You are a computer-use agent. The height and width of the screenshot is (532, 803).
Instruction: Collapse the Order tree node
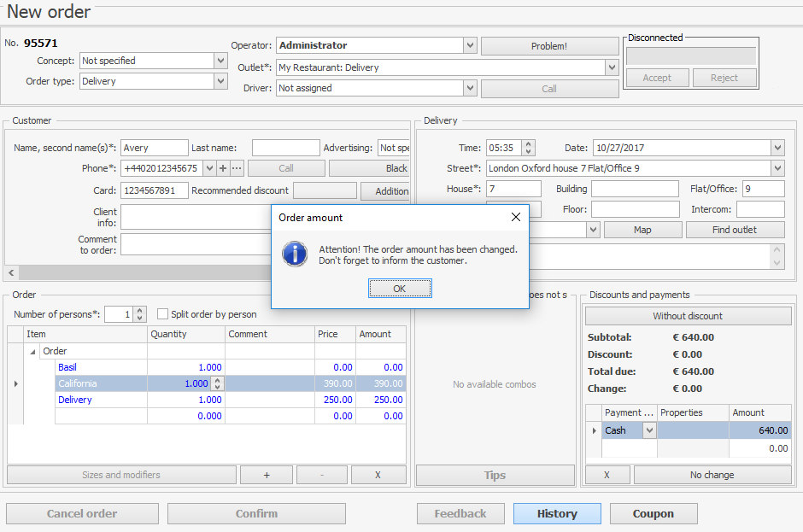33,351
